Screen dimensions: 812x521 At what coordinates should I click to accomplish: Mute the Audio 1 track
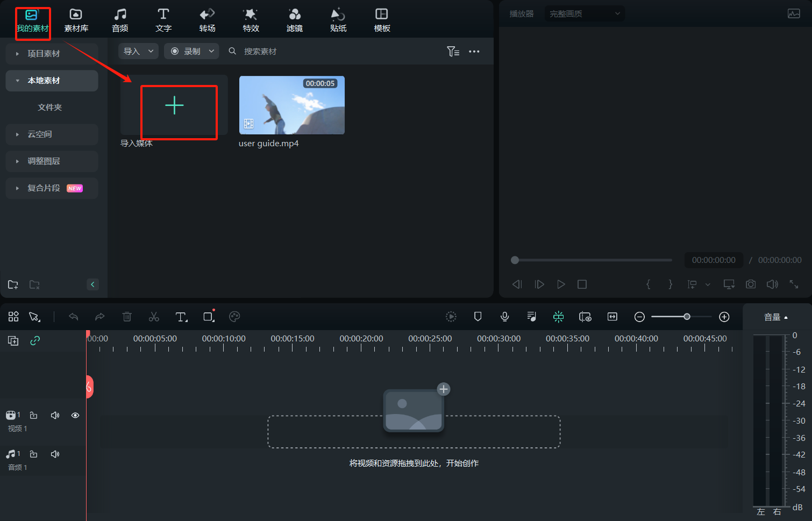click(x=55, y=454)
